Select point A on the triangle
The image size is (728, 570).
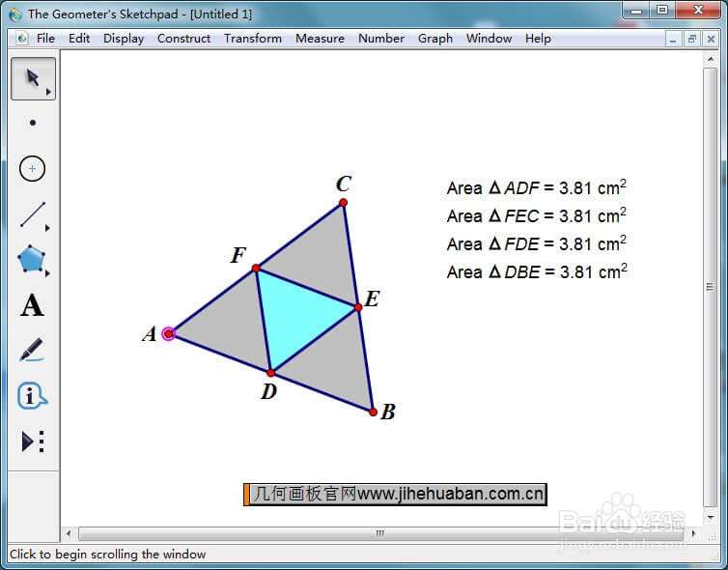point(169,333)
